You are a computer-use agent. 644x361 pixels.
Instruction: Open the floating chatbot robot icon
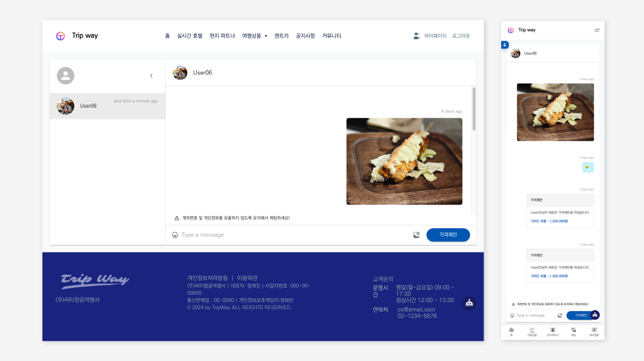point(469,303)
